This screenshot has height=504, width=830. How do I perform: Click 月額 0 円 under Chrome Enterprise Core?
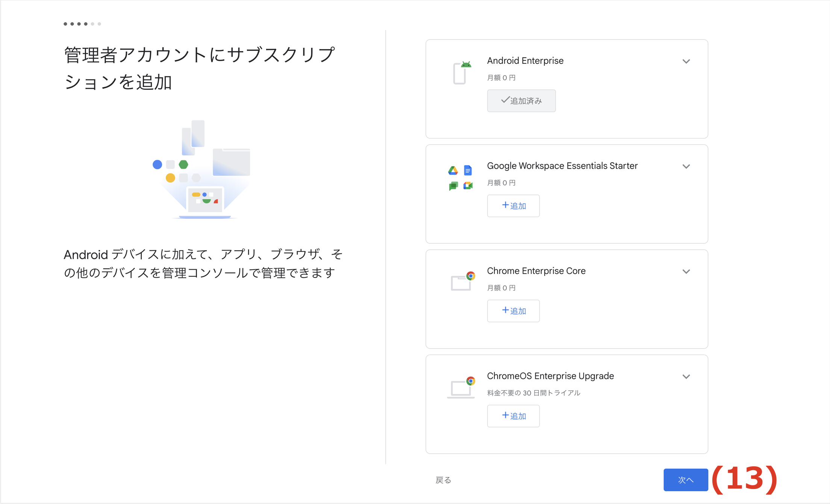tap(501, 288)
